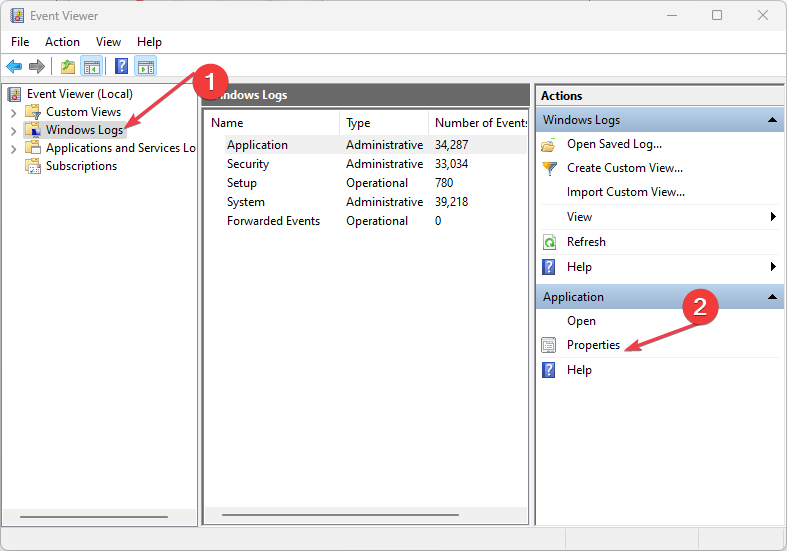Open the View submenu arrow
This screenshot has height=551, width=787.
tap(773, 217)
